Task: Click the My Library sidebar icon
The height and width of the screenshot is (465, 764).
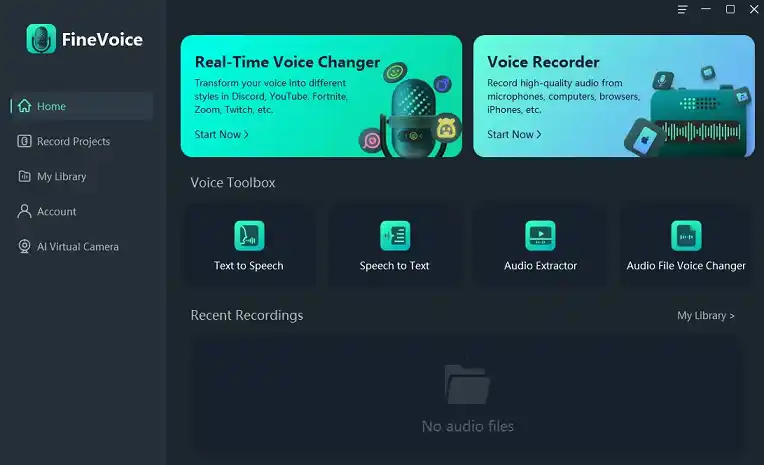Action: 24,176
